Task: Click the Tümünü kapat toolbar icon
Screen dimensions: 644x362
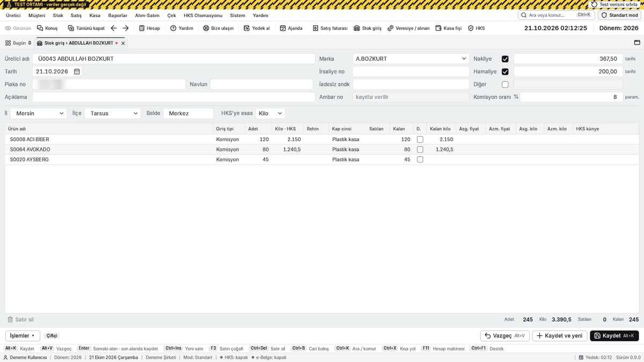Action: (x=86, y=28)
